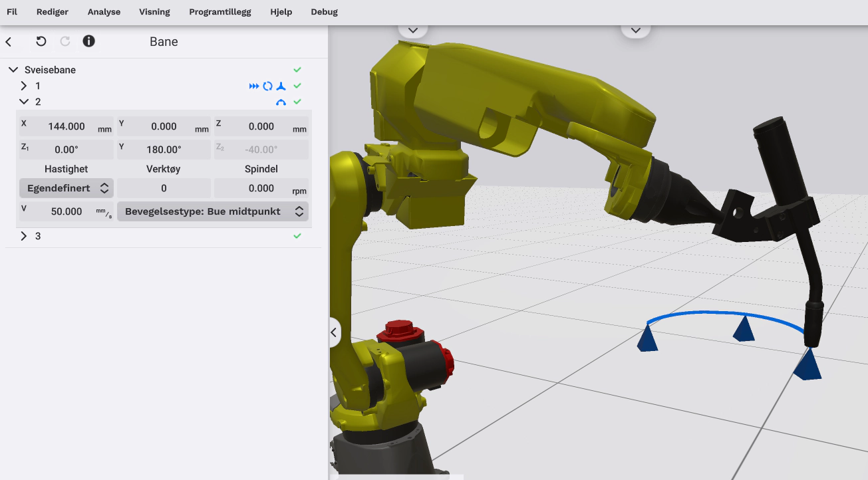Viewport: 868px width, 480px height.
Task: Open the Egendefinert speed dropdown
Action: click(67, 189)
